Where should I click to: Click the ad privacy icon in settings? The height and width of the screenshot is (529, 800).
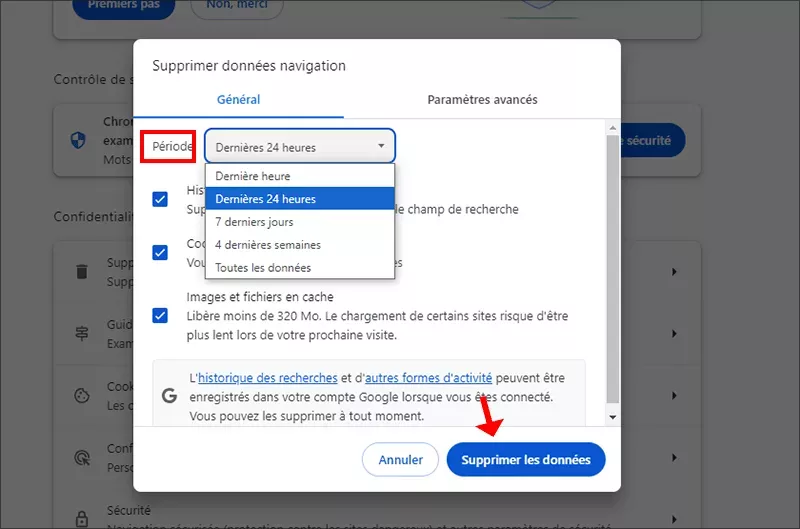tap(82, 458)
